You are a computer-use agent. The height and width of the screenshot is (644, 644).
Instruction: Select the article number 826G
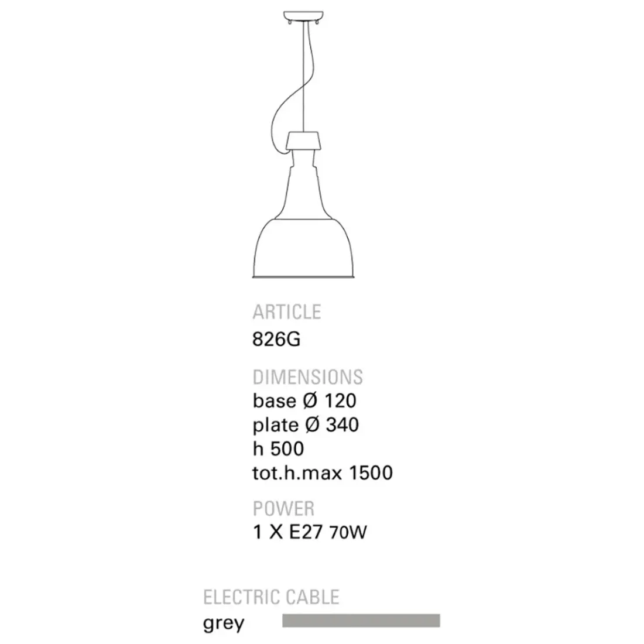(276, 340)
